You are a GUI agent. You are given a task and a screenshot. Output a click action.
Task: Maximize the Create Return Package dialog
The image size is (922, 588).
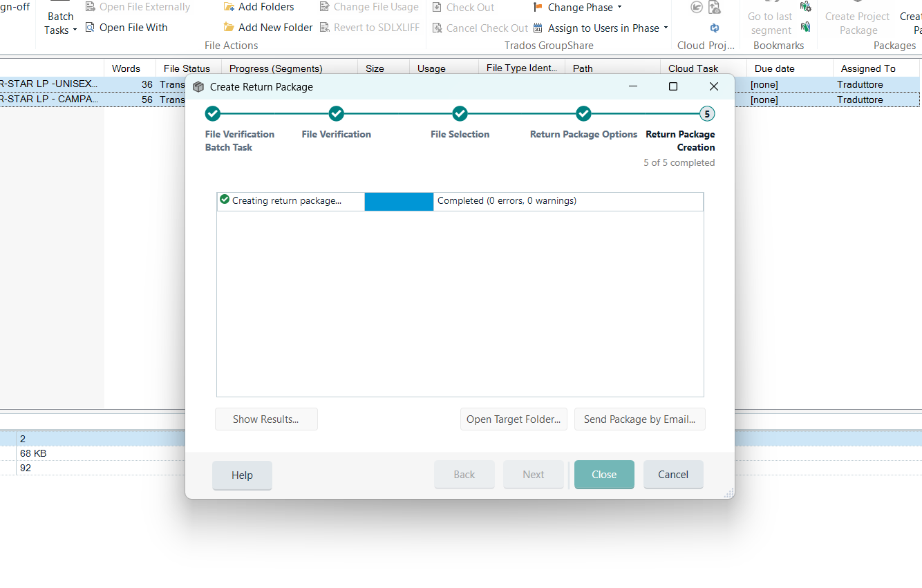[x=673, y=86]
